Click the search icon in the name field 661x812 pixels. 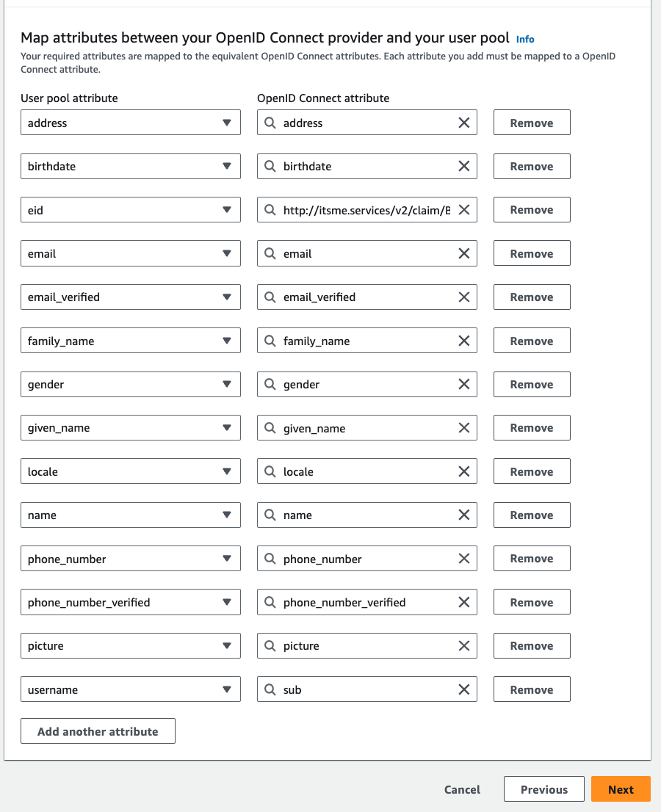tap(270, 515)
